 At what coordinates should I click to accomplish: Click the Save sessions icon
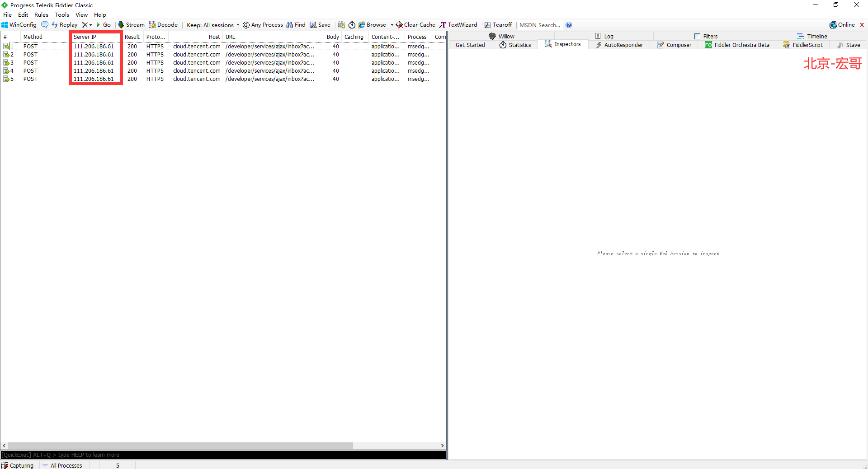320,25
